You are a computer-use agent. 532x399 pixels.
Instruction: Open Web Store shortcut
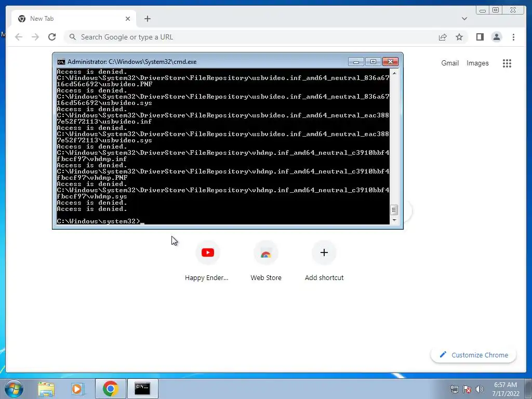coord(265,261)
